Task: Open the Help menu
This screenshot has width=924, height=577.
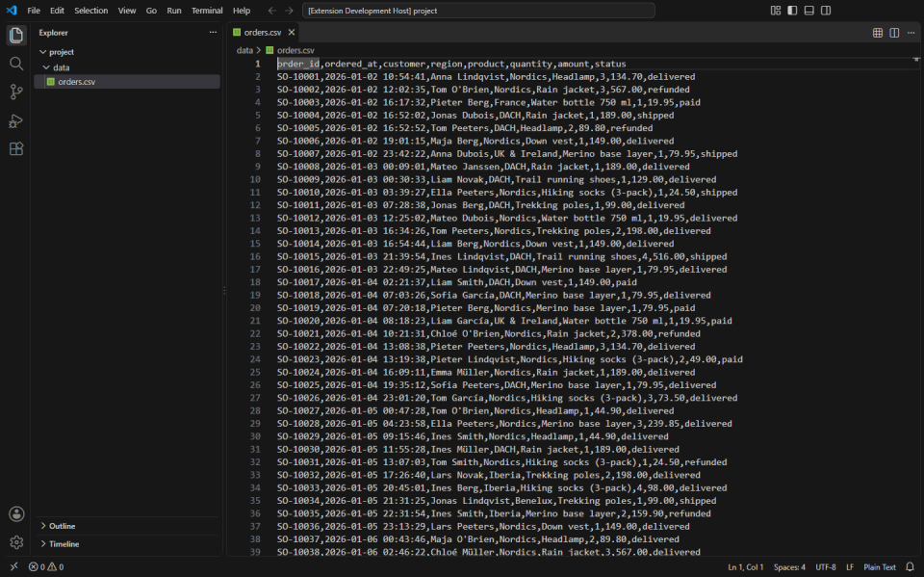Action: tap(242, 11)
